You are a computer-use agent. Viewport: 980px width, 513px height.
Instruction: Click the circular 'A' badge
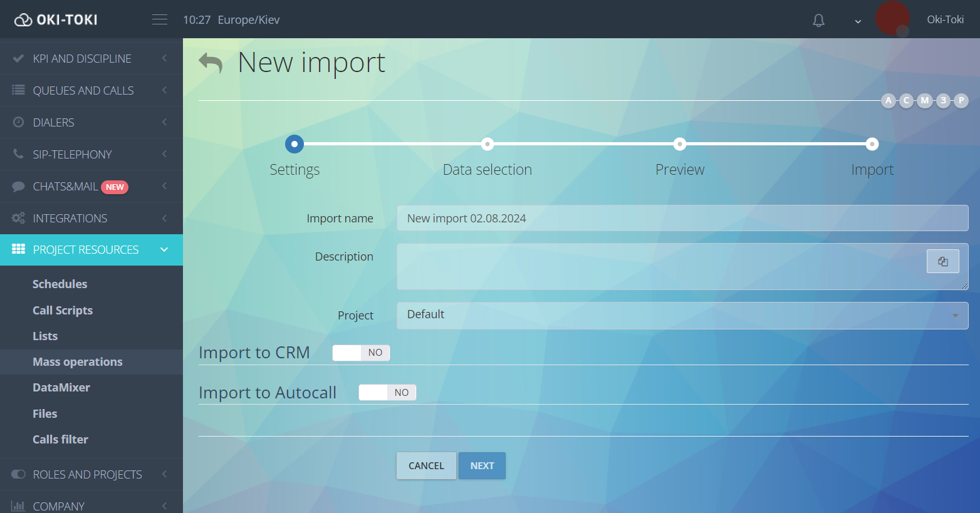pos(889,100)
